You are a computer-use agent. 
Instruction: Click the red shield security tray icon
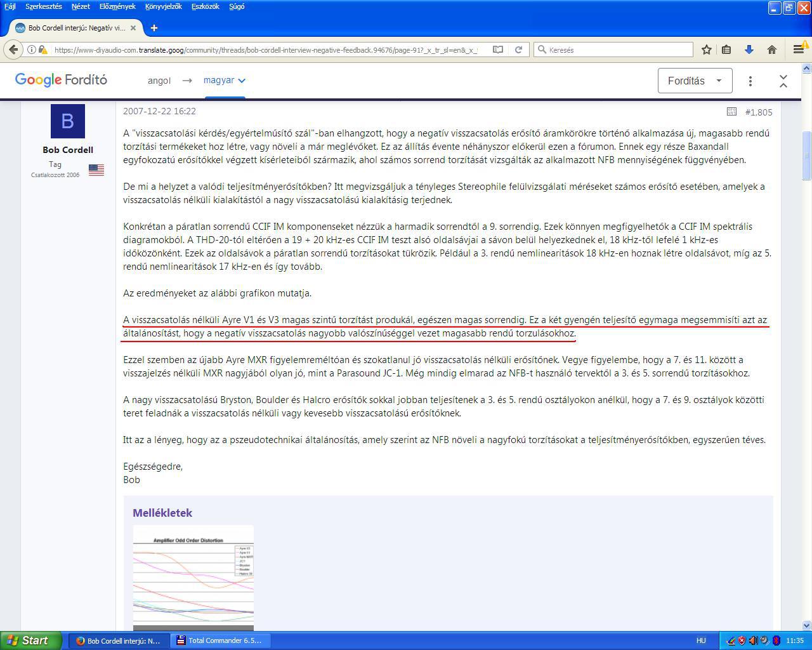coord(742,640)
